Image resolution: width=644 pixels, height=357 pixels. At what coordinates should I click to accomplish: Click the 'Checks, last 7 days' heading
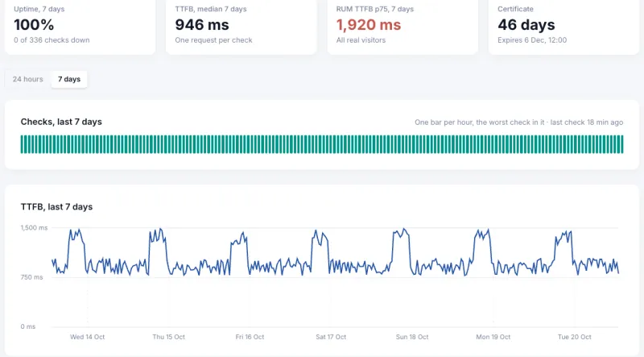(x=61, y=122)
